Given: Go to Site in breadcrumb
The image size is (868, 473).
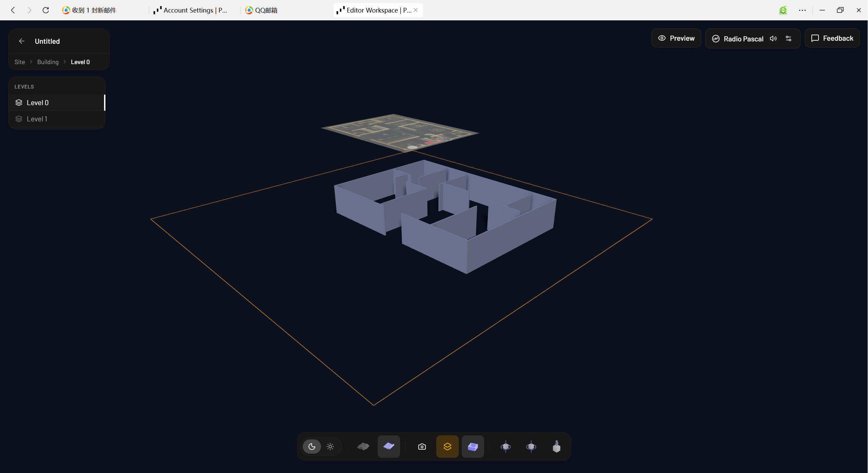Looking at the screenshot, I should click(x=20, y=62).
